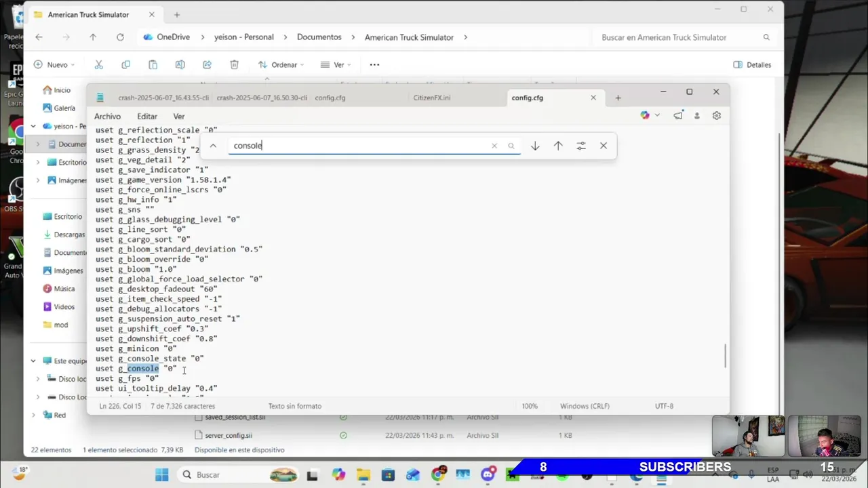Click the Copy icon in Explorer toolbar
868x488 pixels.
pyautogui.click(x=125, y=64)
